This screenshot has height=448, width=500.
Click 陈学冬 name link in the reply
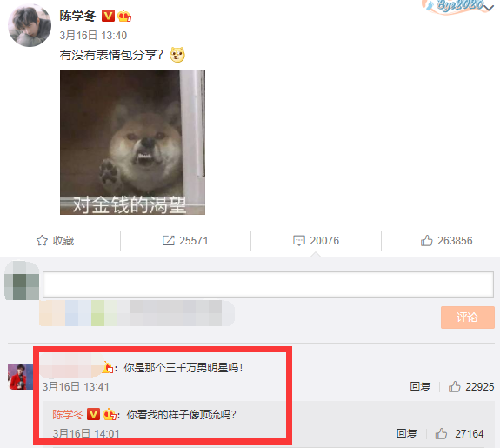[68, 414]
